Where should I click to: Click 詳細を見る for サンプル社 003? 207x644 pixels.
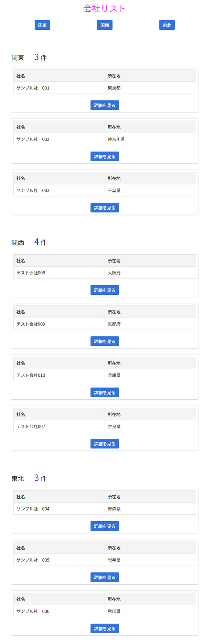104,208
